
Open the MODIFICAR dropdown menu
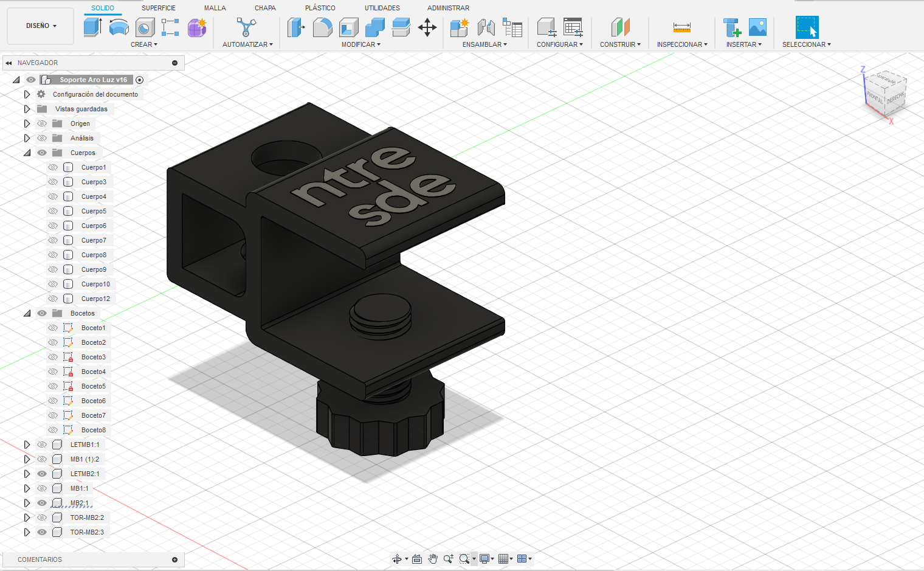[361, 44]
